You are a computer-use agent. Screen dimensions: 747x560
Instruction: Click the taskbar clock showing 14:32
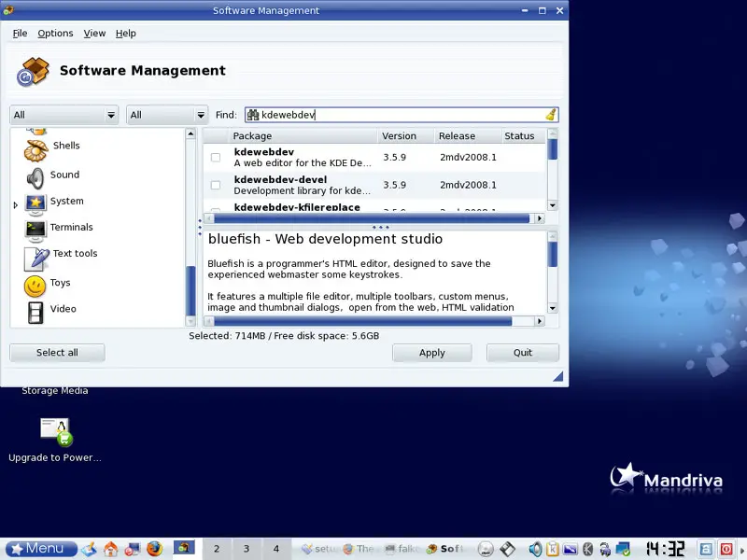[x=666, y=549]
